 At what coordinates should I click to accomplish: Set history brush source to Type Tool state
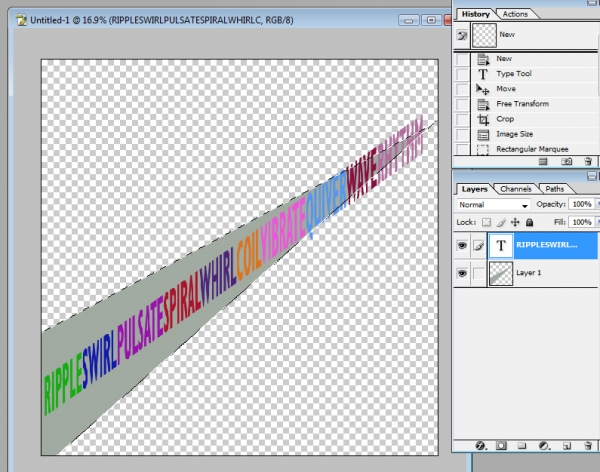pos(463,74)
